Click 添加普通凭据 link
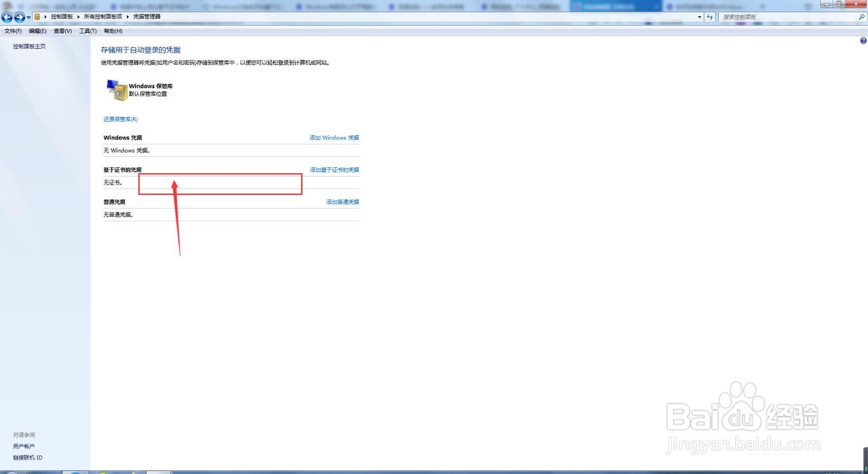The width and height of the screenshot is (868, 474). pyautogui.click(x=343, y=201)
